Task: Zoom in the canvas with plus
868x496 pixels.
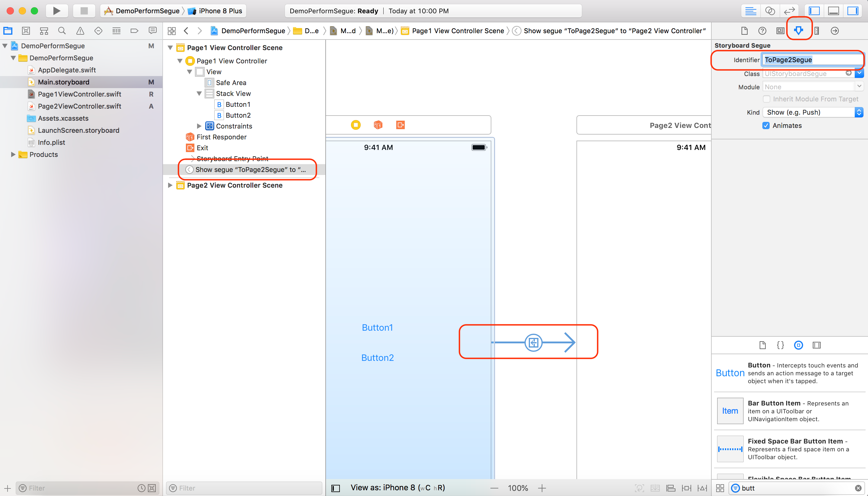Action: coord(542,488)
